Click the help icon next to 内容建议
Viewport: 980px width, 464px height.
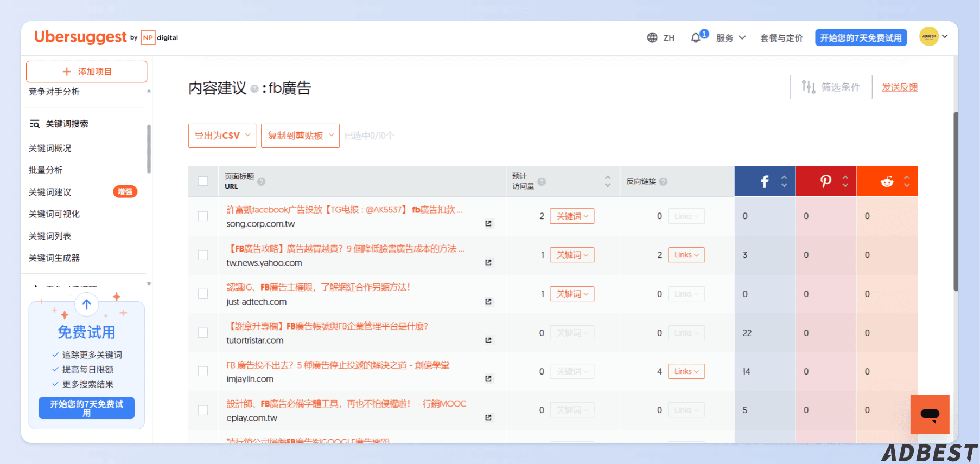tap(254, 89)
